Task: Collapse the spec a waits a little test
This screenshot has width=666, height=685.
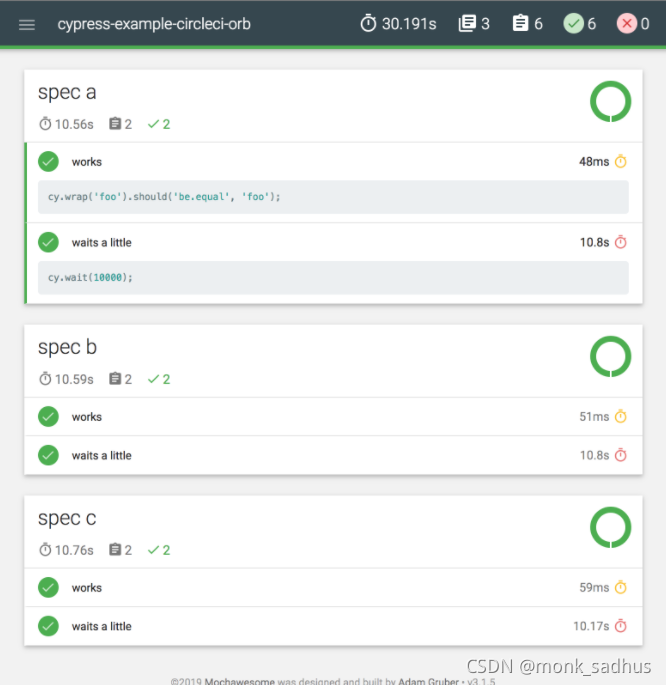Action: click(x=334, y=242)
